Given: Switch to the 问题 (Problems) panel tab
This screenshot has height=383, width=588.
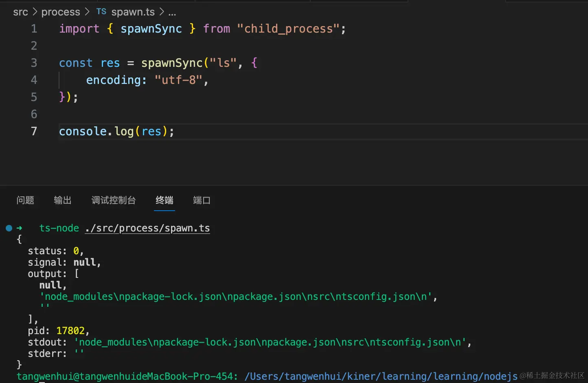Looking at the screenshot, I should coord(25,200).
